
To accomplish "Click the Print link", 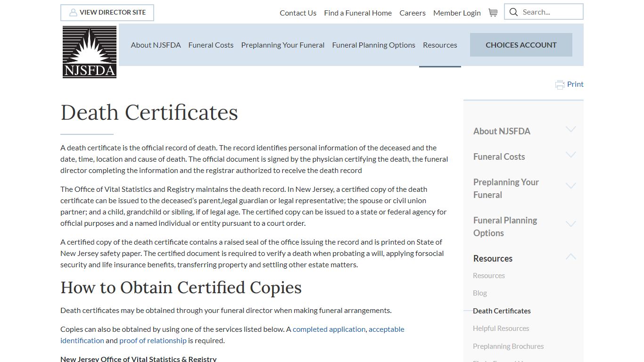I will [575, 84].
